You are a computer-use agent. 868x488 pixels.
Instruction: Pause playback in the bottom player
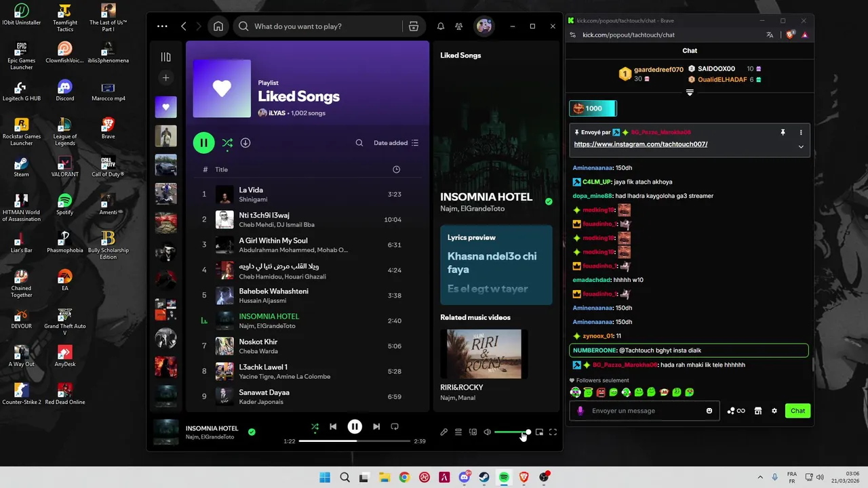[x=355, y=426]
